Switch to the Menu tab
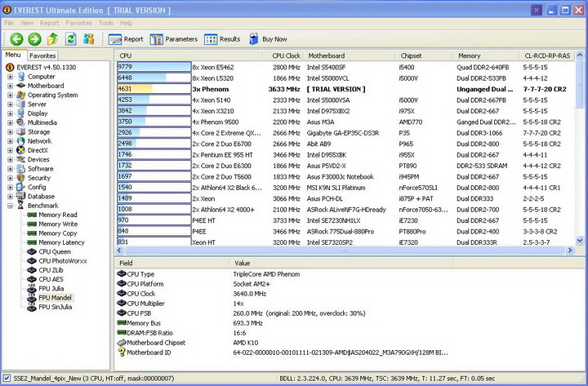This screenshot has height=386, width=588. point(13,55)
